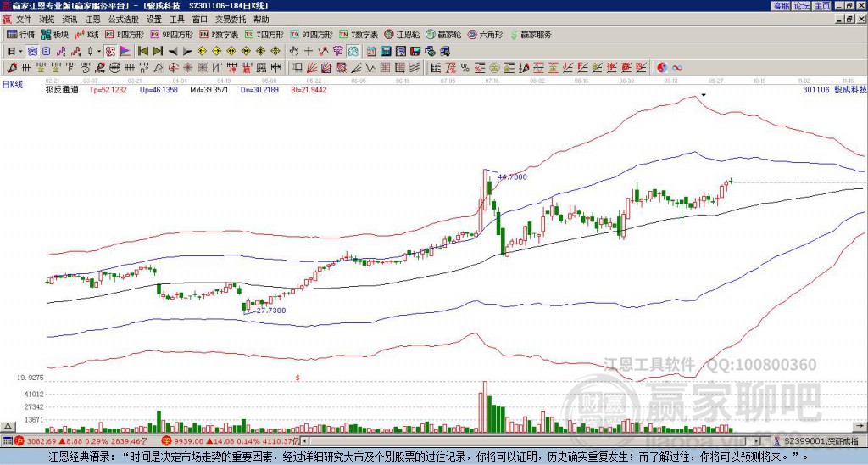This screenshot has width=868, height=465.
Task: Open the 9P四方形 tool
Action: coord(172,34)
